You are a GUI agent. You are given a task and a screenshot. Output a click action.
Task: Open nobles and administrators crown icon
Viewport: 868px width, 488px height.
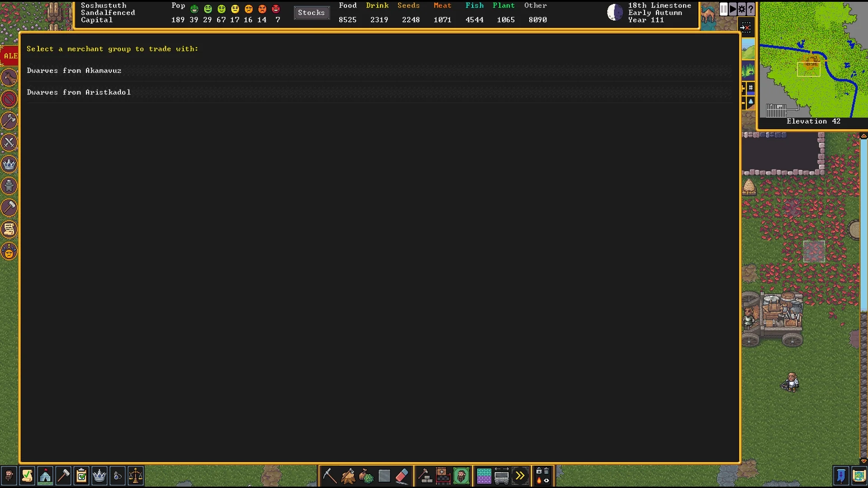(100, 476)
